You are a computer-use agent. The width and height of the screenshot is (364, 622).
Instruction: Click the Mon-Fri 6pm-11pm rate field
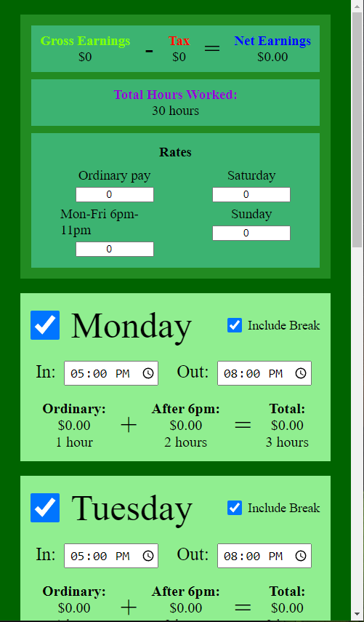pyautogui.click(x=115, y=249)
